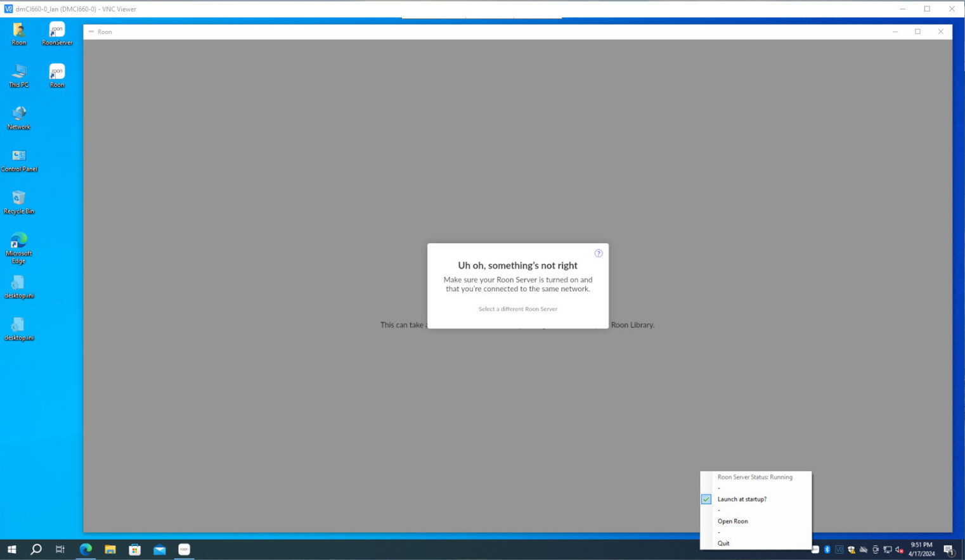The height and width of the screenshot is (560, 965).
Task: Open the Mail app from the taskbar
Action: tap(160, 549)
